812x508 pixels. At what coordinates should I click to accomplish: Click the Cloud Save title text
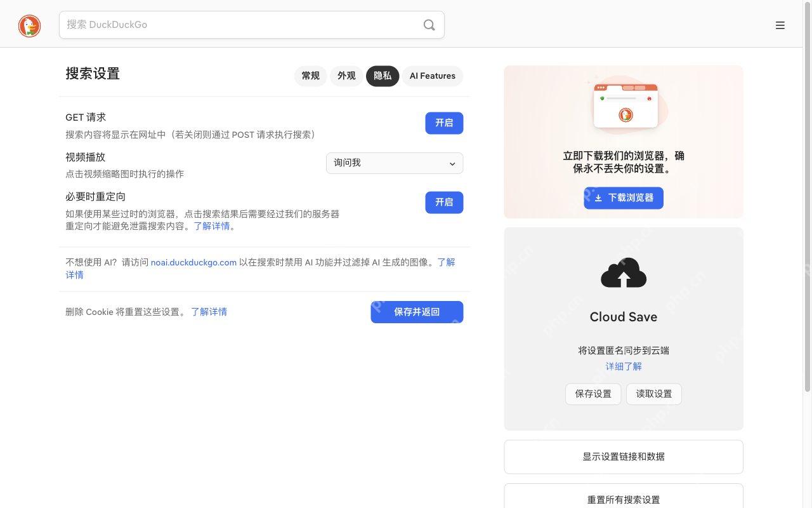tap(624, 317)
